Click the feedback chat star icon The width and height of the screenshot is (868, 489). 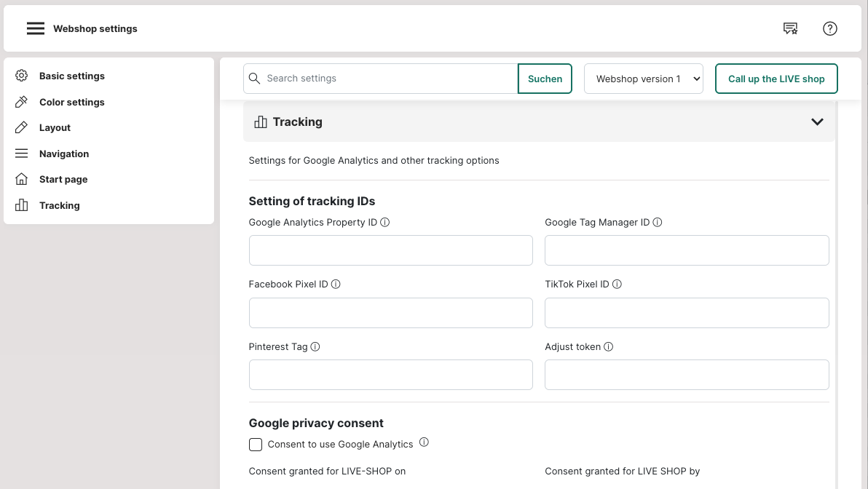(x=790, y=28)
